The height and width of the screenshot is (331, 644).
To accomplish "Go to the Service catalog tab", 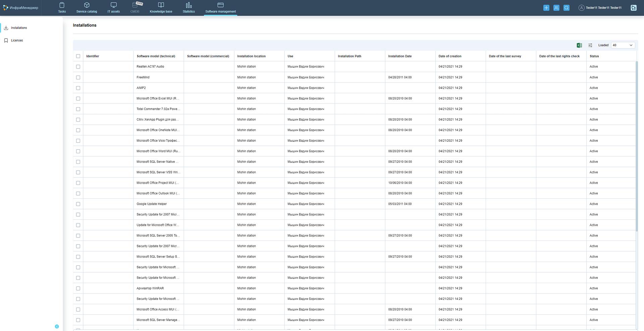I will pyautogui.click(x=87, y=7).
